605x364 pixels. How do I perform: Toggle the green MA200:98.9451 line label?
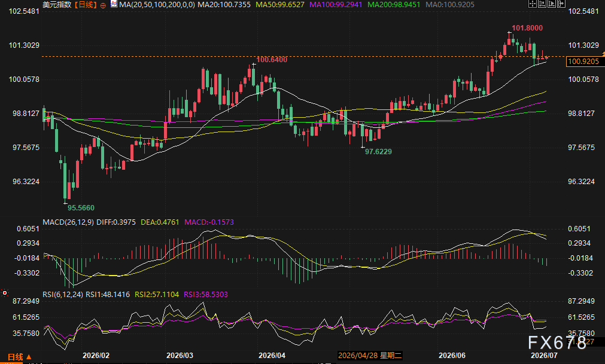[394, 5]
